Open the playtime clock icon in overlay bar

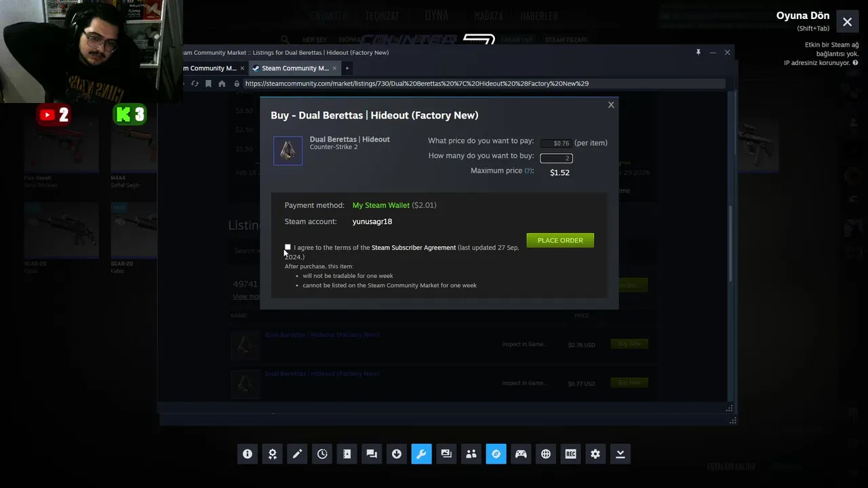point(322,454)
